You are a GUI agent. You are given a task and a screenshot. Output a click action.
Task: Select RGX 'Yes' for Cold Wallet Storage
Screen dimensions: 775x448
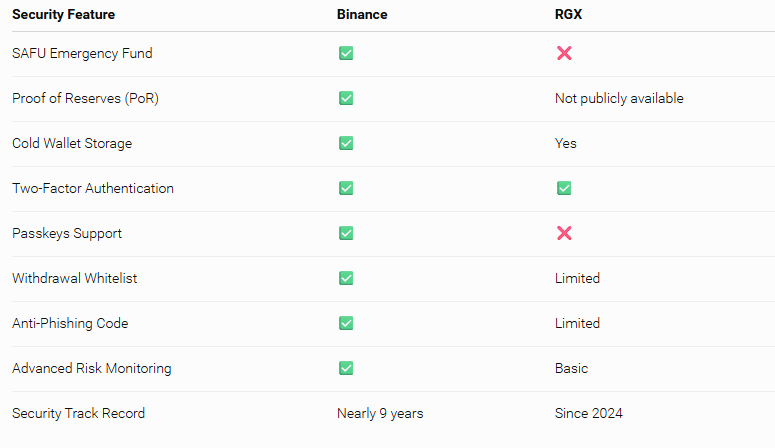pos(565,143)
